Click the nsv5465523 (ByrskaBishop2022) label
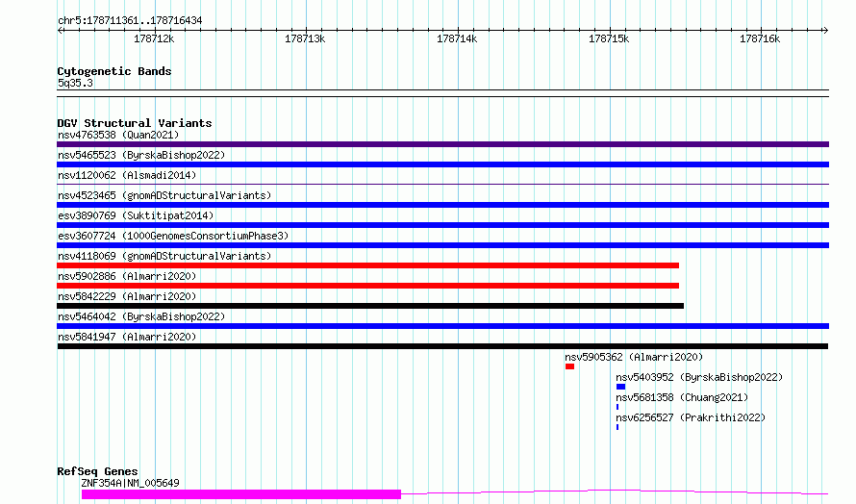The height and width of the screenshot is (504, 856). 141,155
